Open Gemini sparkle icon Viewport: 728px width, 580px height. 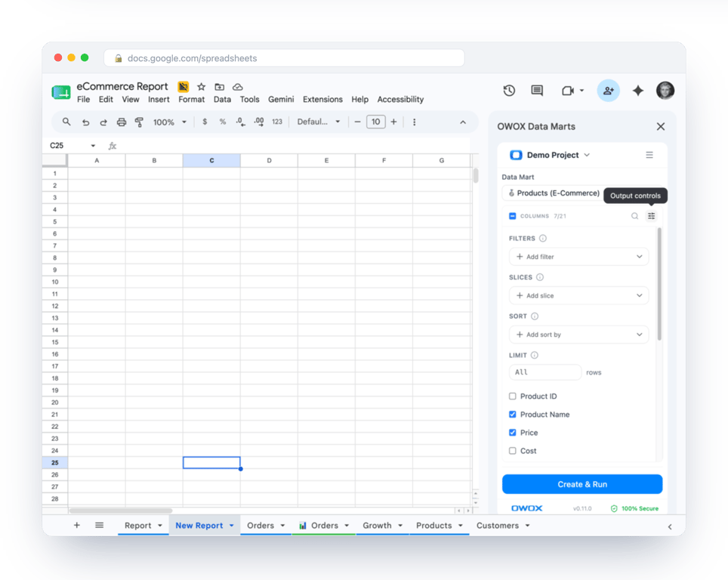click(638, 91)
